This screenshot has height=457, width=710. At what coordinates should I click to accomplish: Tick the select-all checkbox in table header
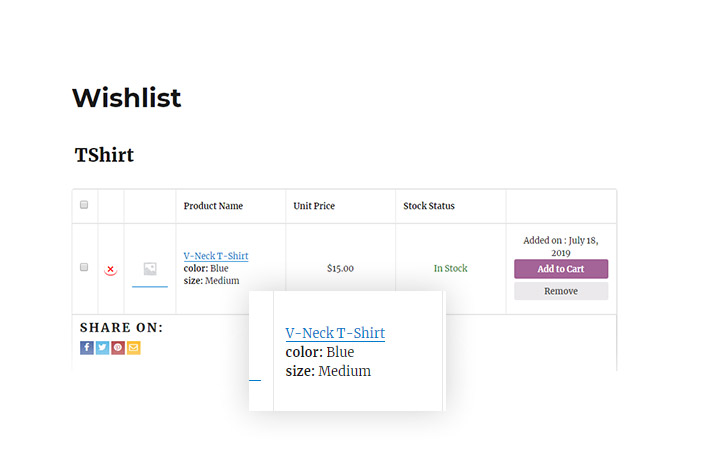click(84, 205)
